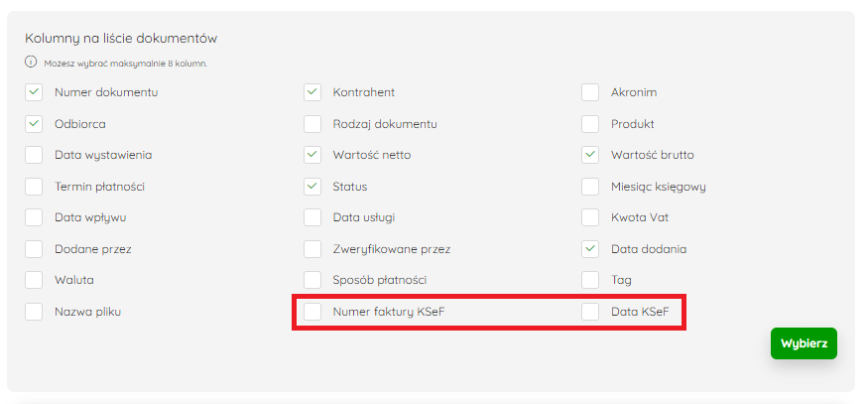Uncheck the Numer dokumentu checkbox

pos(34,92)
